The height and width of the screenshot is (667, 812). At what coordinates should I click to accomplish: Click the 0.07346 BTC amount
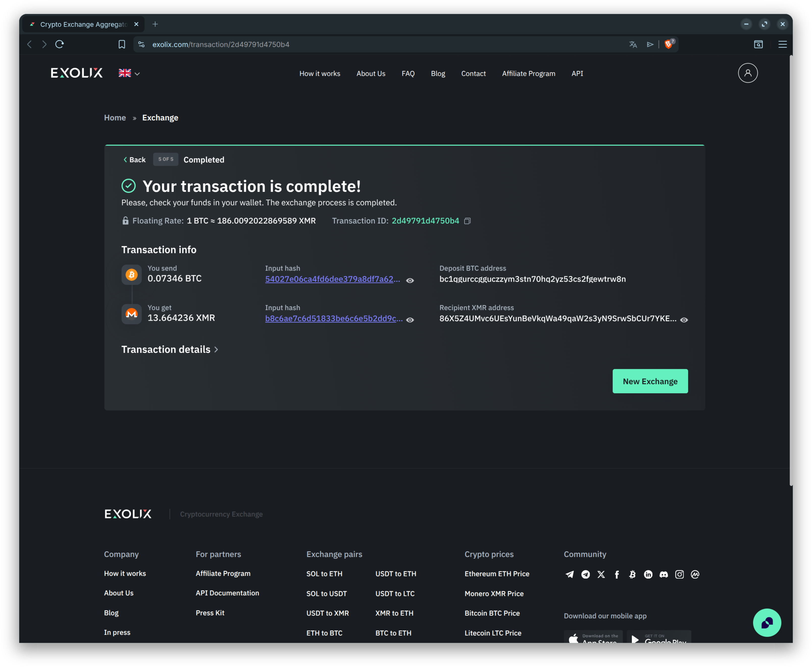(174, 278)
